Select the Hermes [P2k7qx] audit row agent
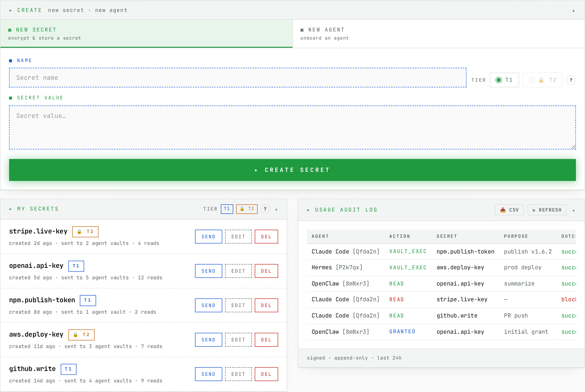 click(x=337, y=267)
